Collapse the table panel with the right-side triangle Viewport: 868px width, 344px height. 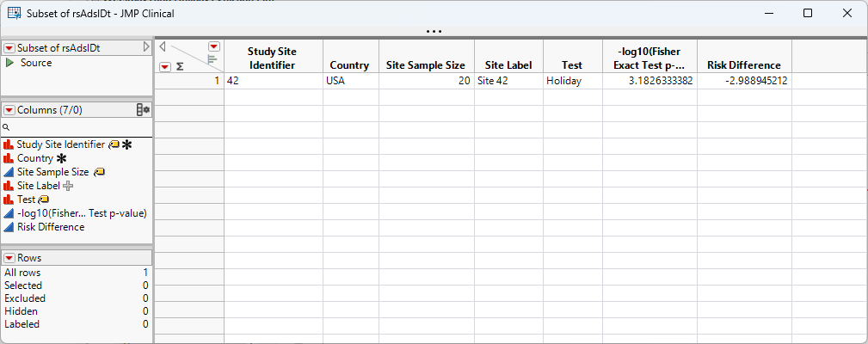point(146,47)
